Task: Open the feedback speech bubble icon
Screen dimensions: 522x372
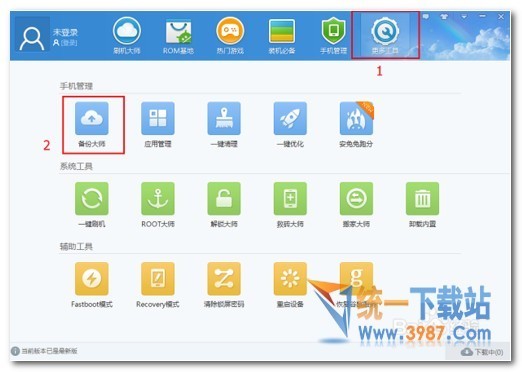Action: pos(426,16)
